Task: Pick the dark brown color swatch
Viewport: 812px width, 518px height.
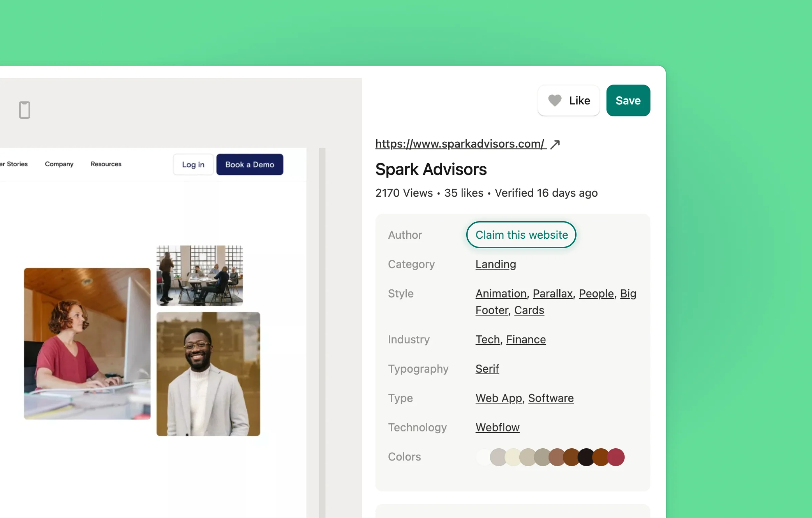Action: (x=571, y=457)
